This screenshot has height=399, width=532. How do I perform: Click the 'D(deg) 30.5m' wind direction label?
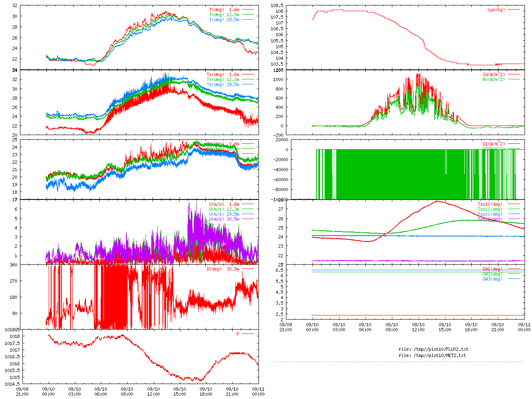223,269
